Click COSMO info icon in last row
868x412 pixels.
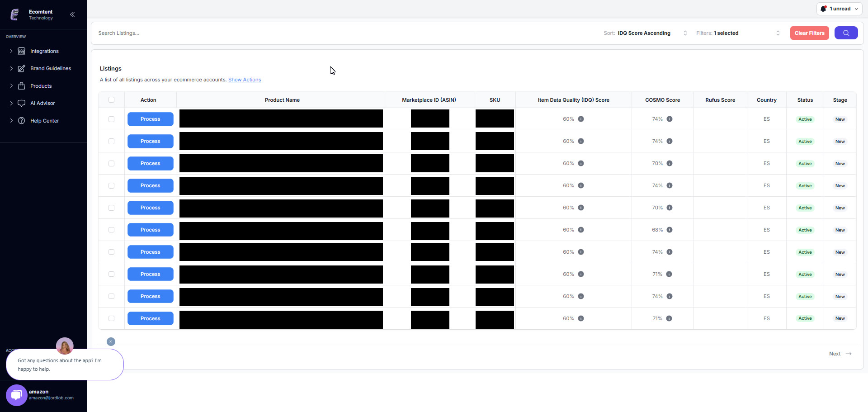coord(669,318)
